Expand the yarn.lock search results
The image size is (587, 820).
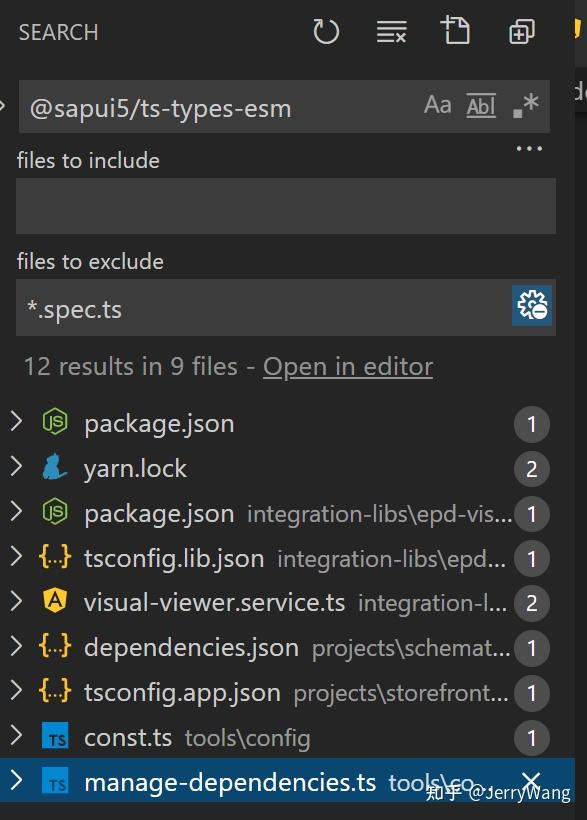[17, 468]
